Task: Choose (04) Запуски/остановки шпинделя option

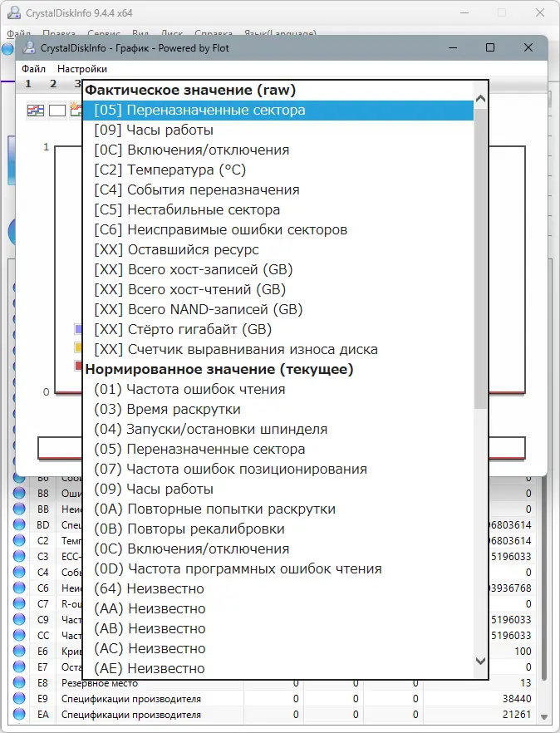Action: (278, 429)
